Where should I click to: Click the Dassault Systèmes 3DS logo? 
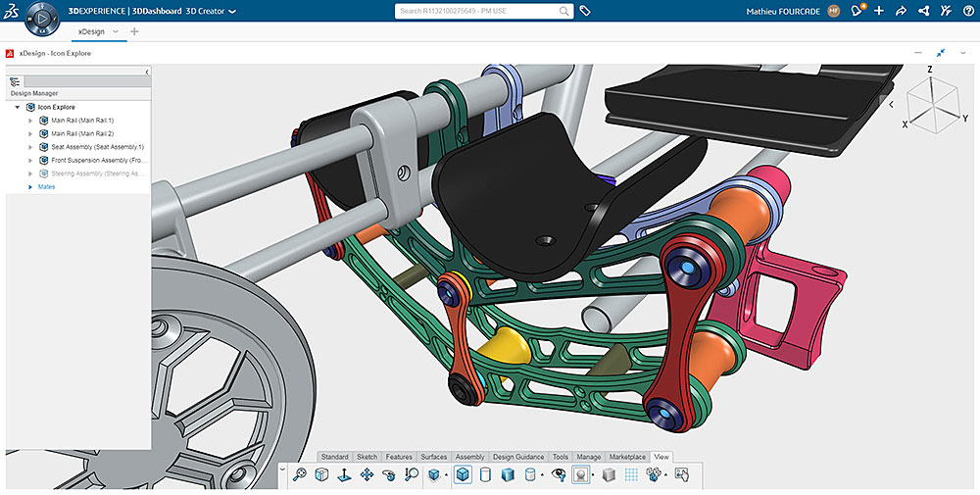coord(11,11)
